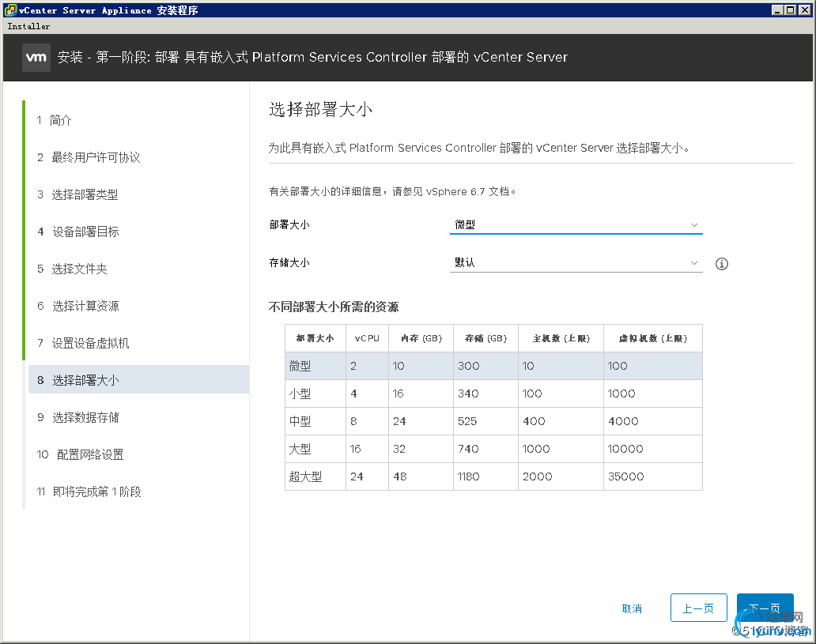This screenshot has width=816, height=644.
Task: Click the 不同部署大小所需的资源 heading
Action: tap(334, 307)
